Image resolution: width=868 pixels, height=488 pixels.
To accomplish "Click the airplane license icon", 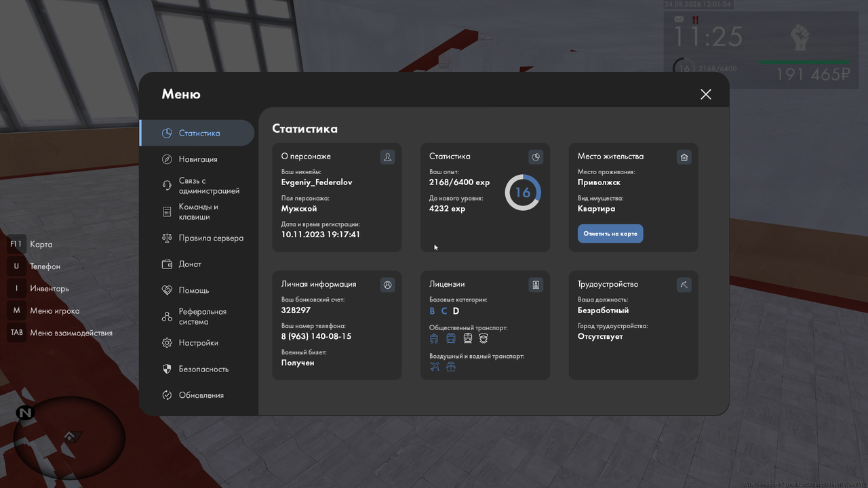I will point(435,367).
